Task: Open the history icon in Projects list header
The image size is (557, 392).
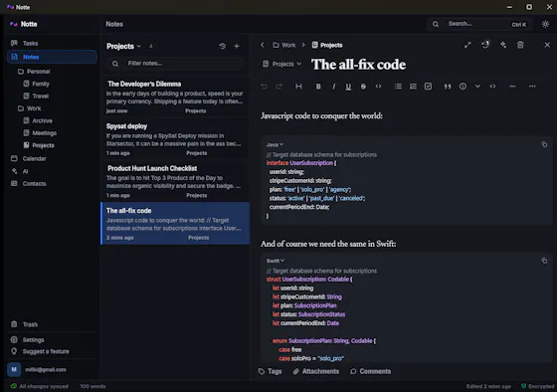Action: [223, 46]
